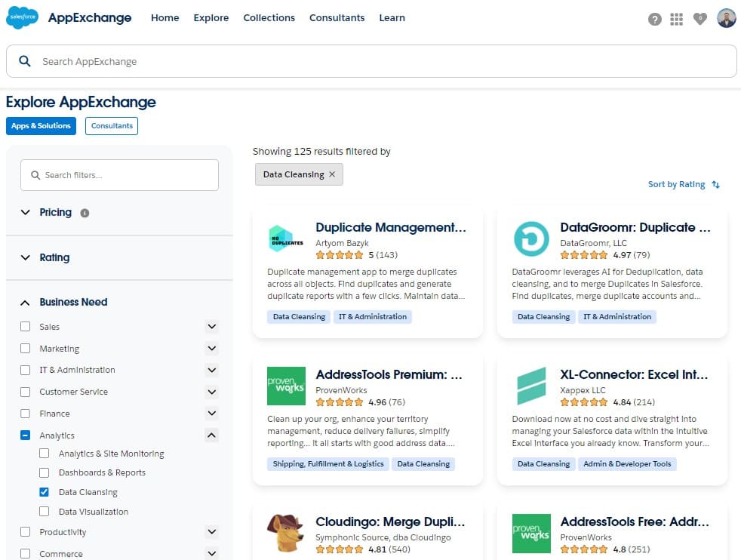The height and width of the screenshot is (560, 741).
Task: Check the Commerce checkbox
Action: tap(26, 553)
